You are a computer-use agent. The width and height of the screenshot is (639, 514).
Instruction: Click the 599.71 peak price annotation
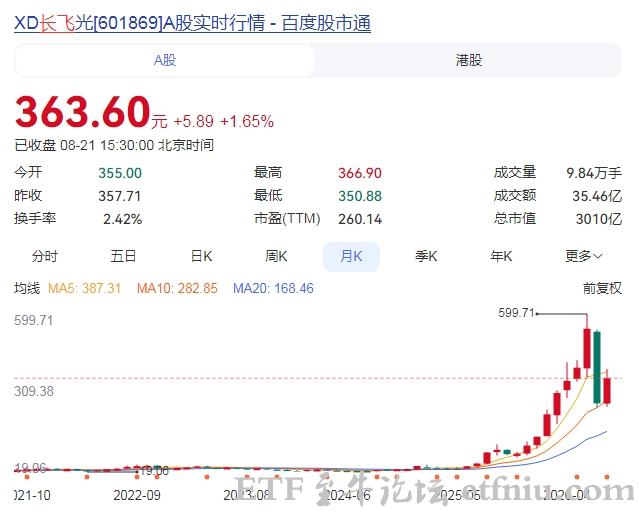coord(516,313)
